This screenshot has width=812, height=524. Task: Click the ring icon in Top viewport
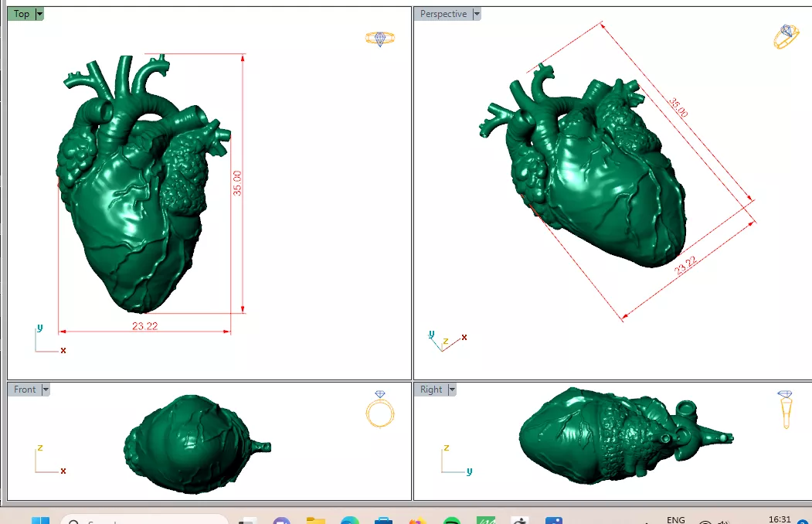coord(379,39)
